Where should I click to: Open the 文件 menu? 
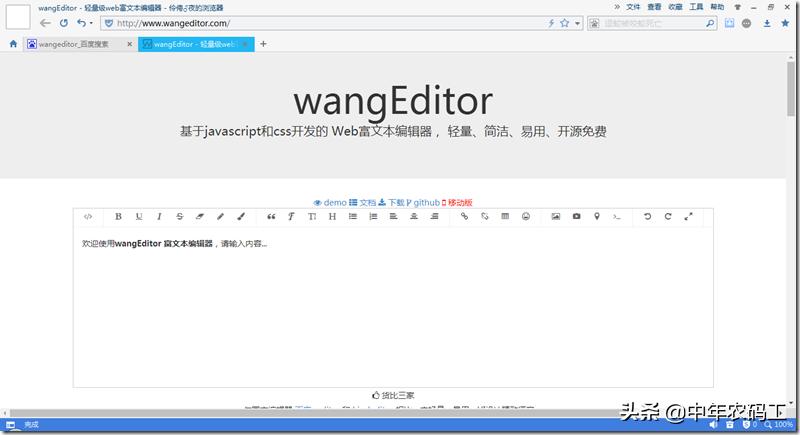pos(633,7)
